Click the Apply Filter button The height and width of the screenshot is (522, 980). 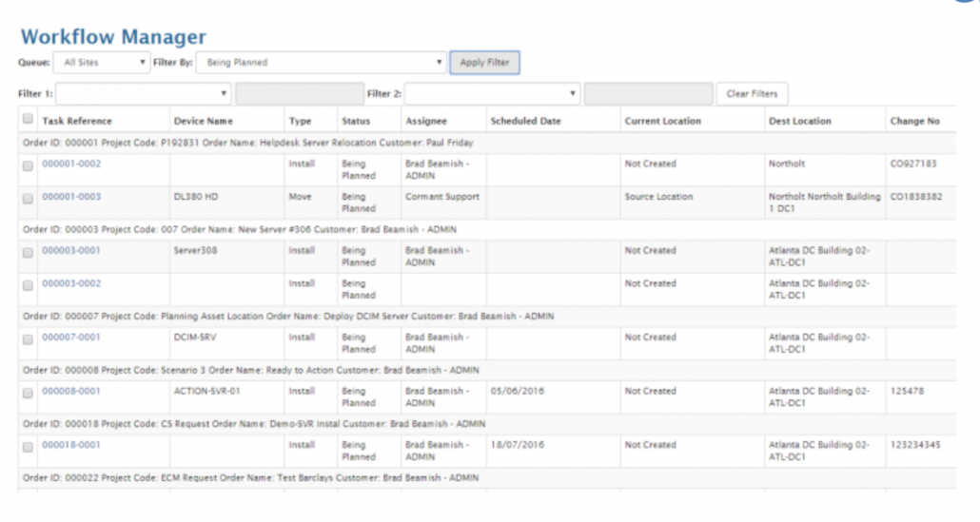484,63
